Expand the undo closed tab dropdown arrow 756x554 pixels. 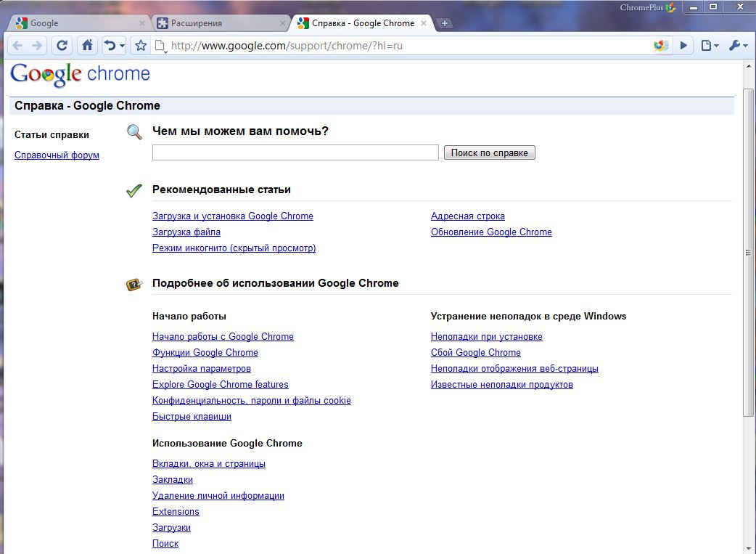click(122, 46)
